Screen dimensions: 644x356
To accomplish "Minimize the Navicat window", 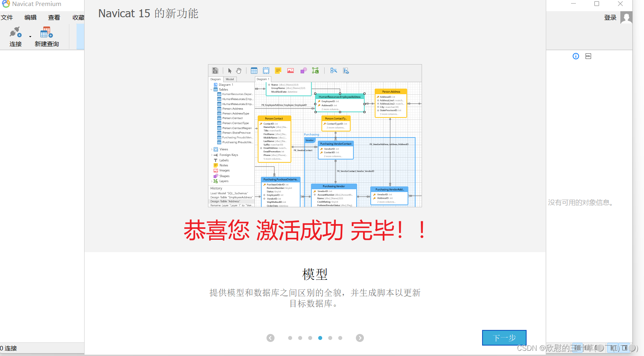I will point(573,4).
